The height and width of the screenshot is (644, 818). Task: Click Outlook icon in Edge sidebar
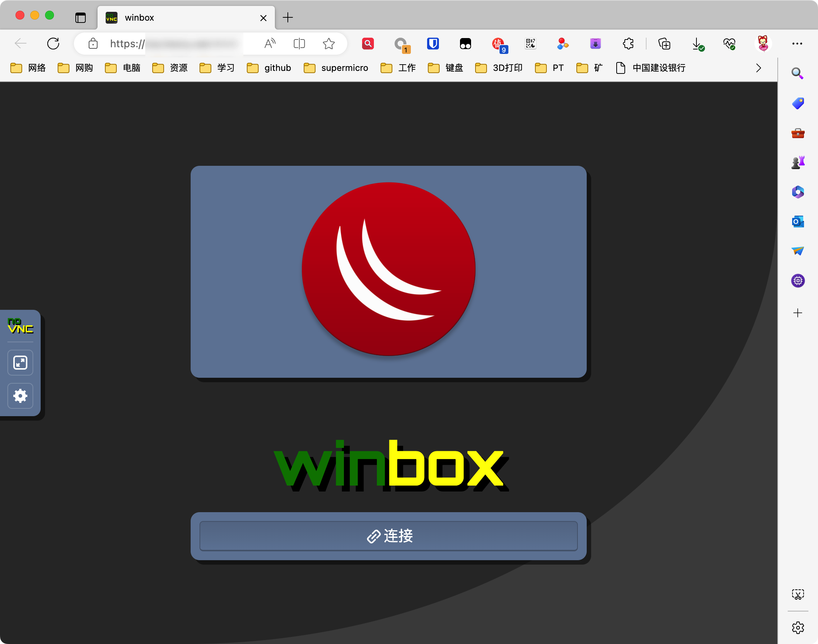coord(798,222)
